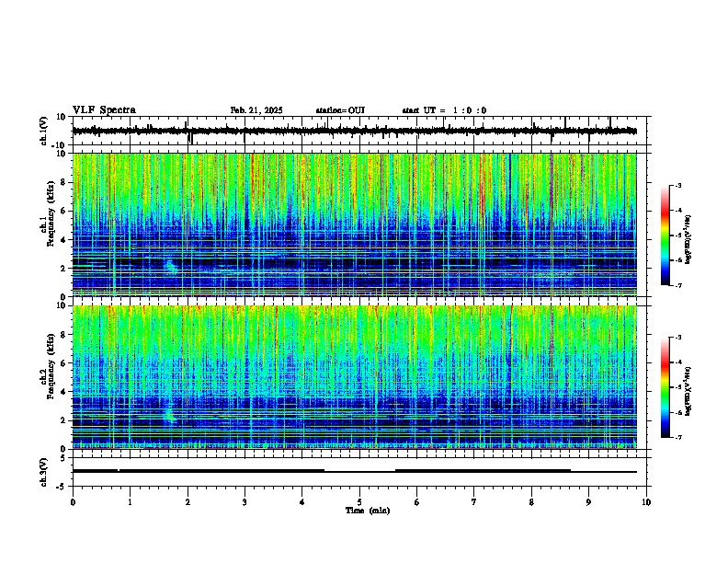Click the 'ch.3(V)' axis label
Viewport: 728px width, 563px height.
pos(44,472)
